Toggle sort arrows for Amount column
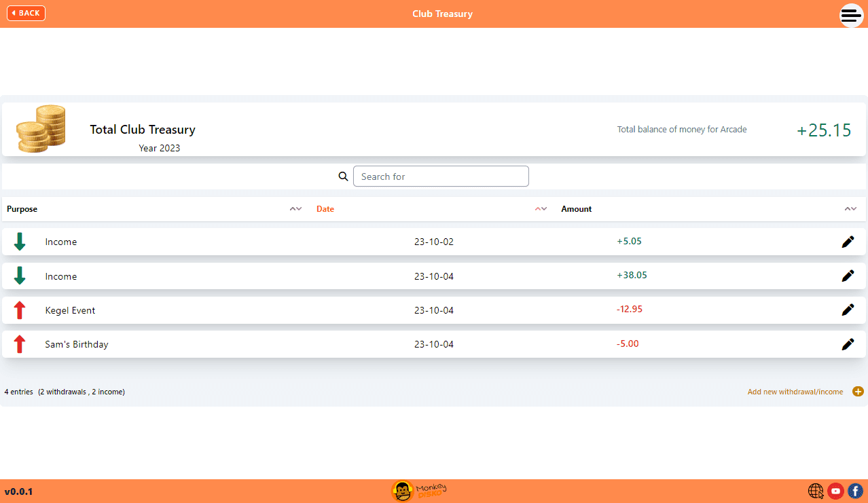 pyautogui.click(x=850, y=209)
